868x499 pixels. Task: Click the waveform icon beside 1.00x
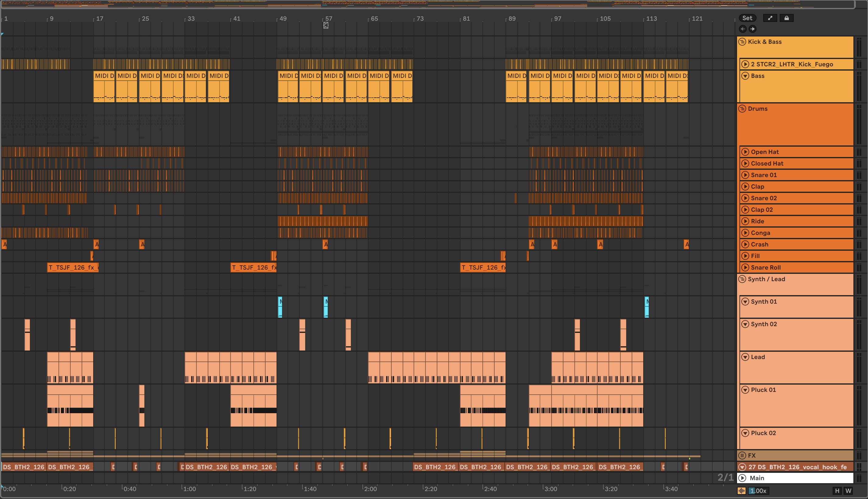pyautogui.click(x=741, y=490)
